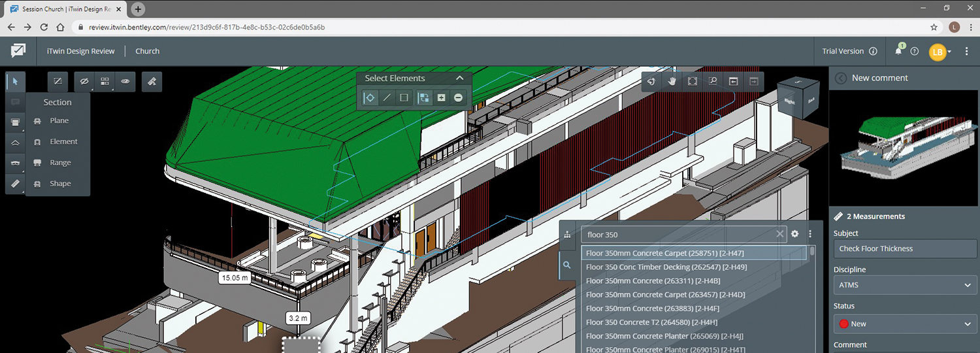Viewport: 980px width, 353px height.
Task: Click the window area zoom magnifier
Action: 713,81
